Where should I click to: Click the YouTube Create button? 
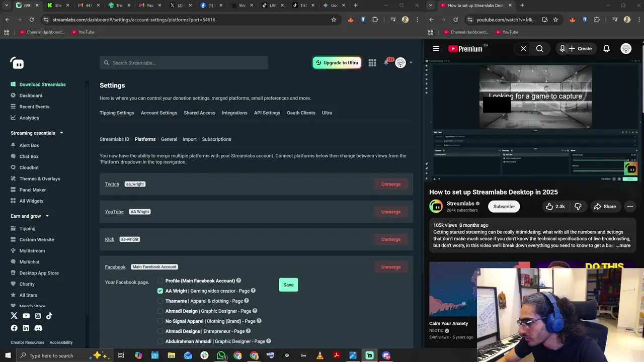point(580,49)
